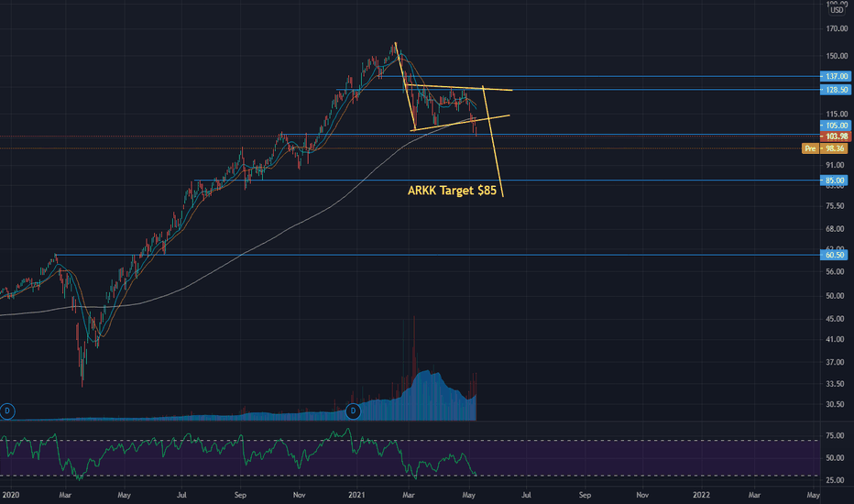Click the 2021 label on time axis
Viewport: 854px width, 504px height.
tap(356, 495)
